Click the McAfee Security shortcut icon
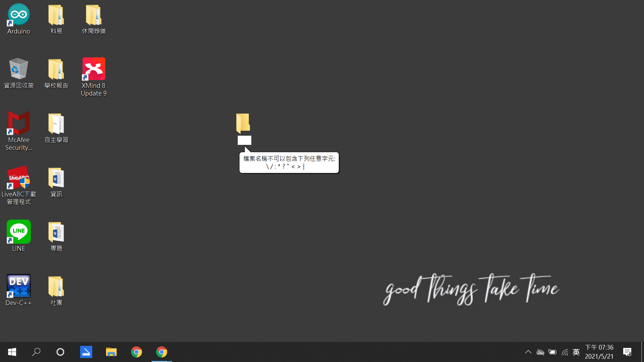 click(x=19, y=123)
